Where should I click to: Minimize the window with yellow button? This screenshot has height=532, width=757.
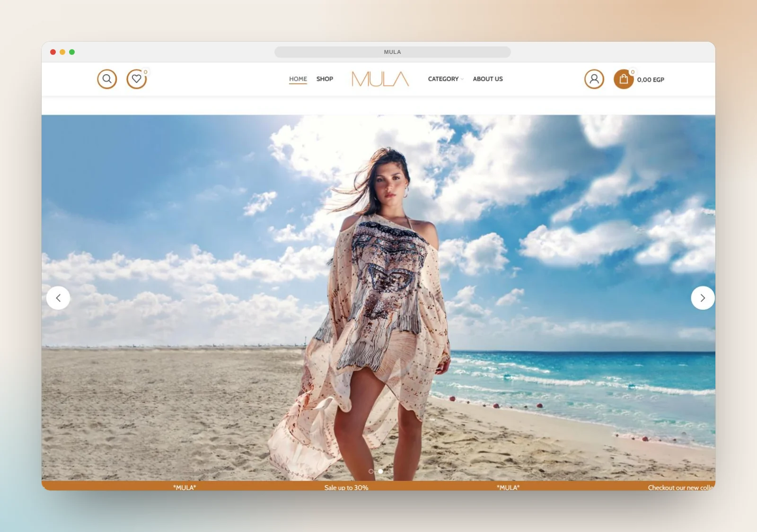click(x=62, y=52)
